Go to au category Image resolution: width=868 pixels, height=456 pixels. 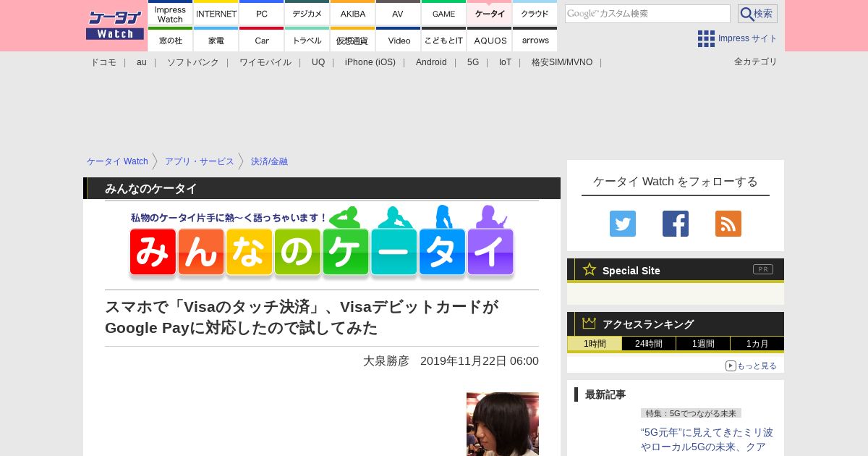[142, 62]
